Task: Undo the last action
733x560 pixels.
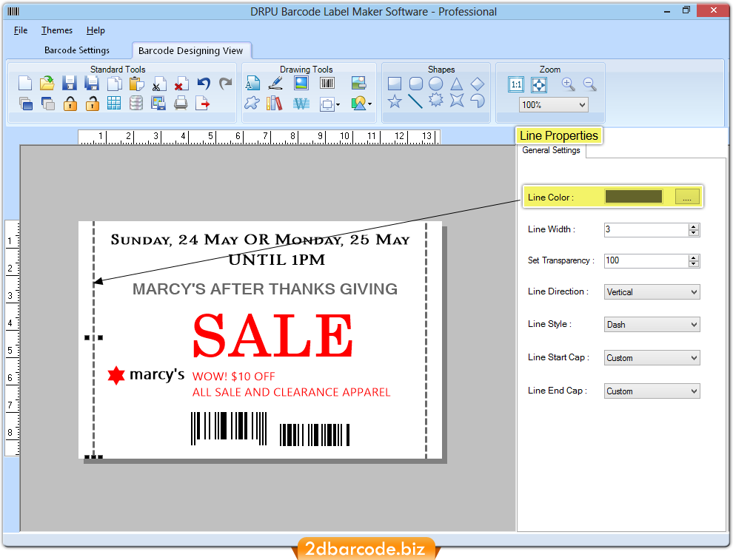Action: click(x=204, y=84)
